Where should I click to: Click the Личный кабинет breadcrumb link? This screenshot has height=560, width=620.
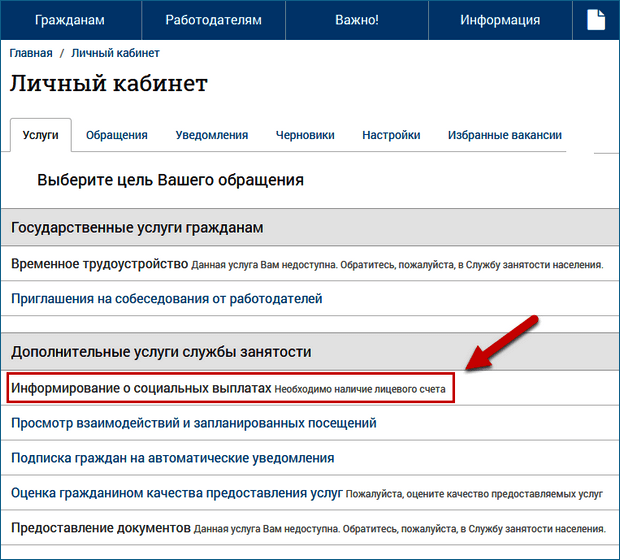point(115,53)
